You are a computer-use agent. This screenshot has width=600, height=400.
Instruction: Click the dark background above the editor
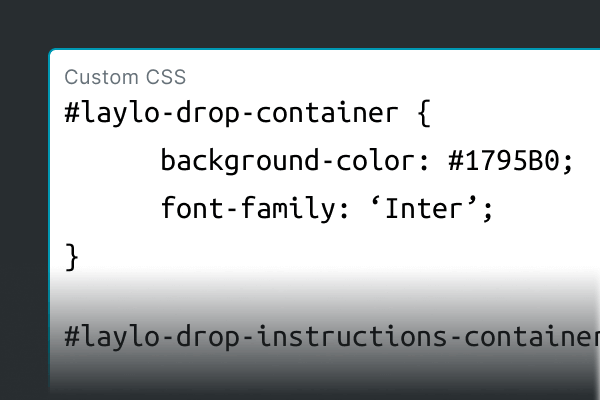tap(300, 22)
